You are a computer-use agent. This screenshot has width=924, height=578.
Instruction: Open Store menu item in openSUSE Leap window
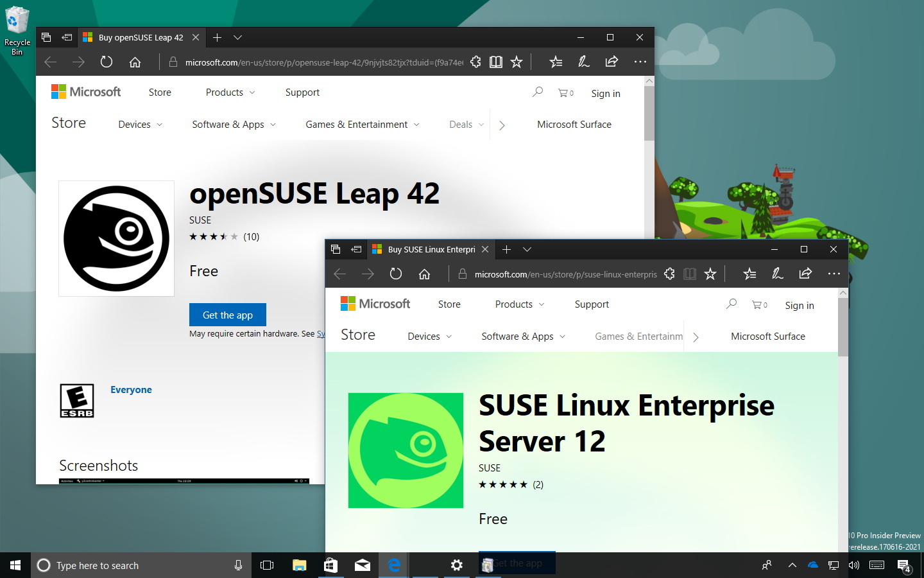pos(160,92)
